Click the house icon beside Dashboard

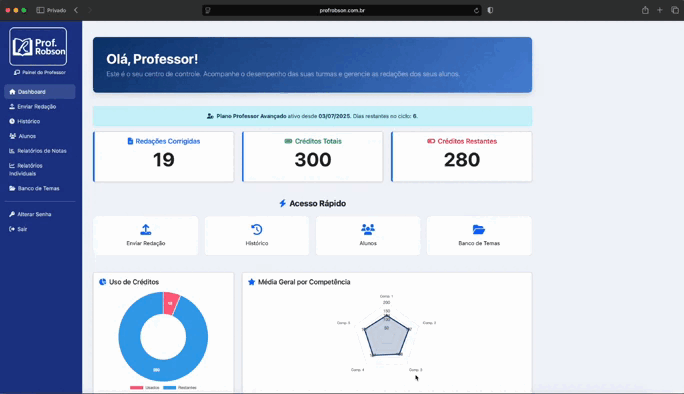[12, 92]
